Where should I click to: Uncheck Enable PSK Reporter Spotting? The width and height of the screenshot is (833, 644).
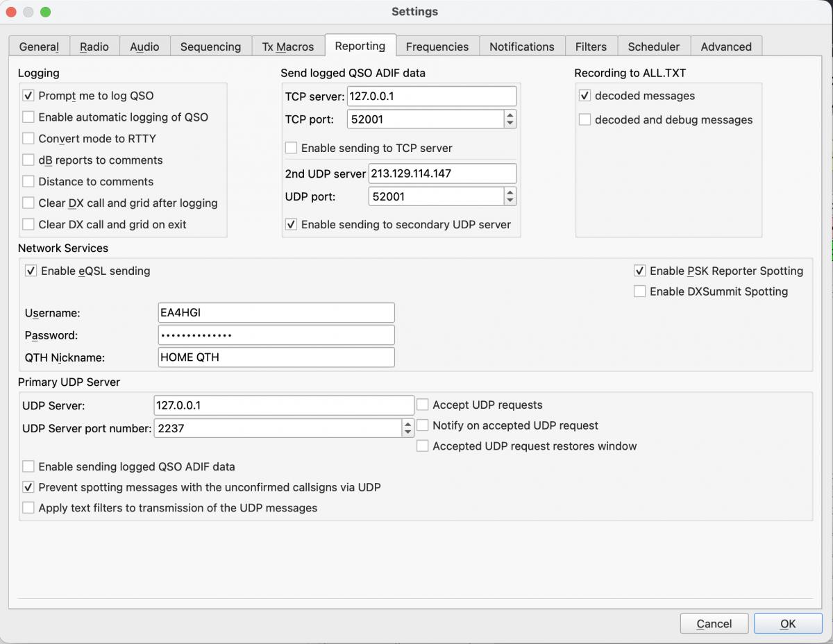click(639, 271)
